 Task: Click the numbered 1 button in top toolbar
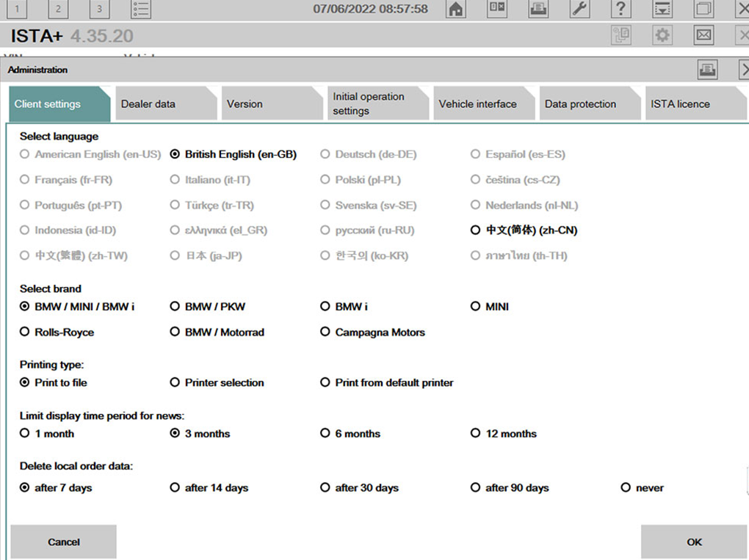click(x=17, y=9)
